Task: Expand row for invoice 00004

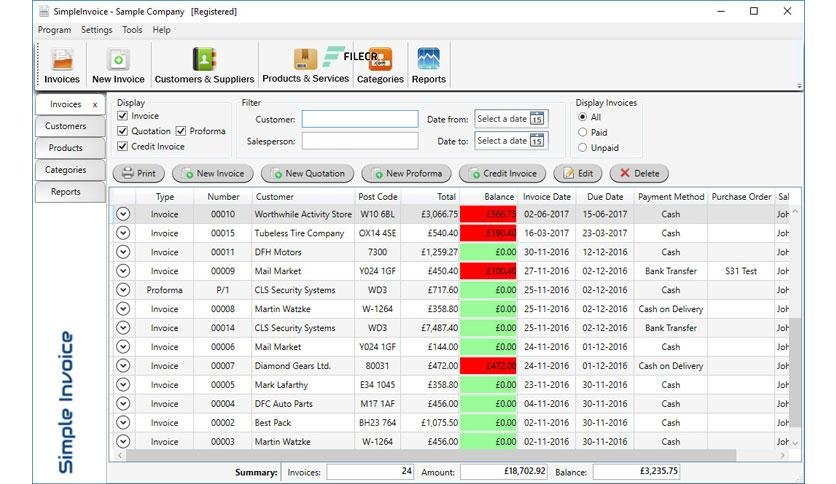Action: (123, 404)
